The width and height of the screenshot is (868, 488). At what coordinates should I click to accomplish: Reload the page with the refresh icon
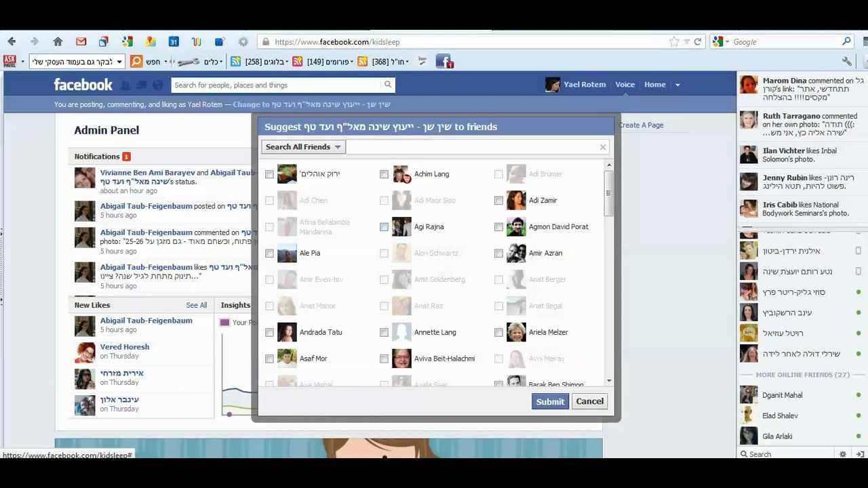tap(697, 42)
